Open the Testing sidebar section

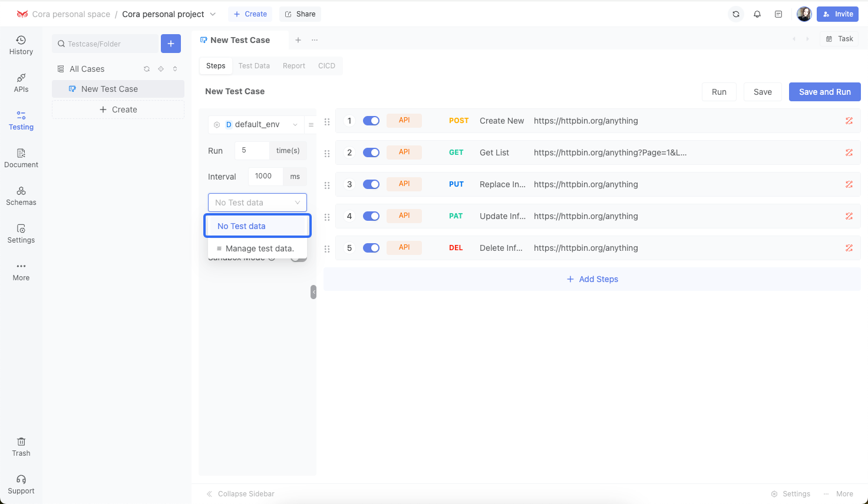coord(21,120)
